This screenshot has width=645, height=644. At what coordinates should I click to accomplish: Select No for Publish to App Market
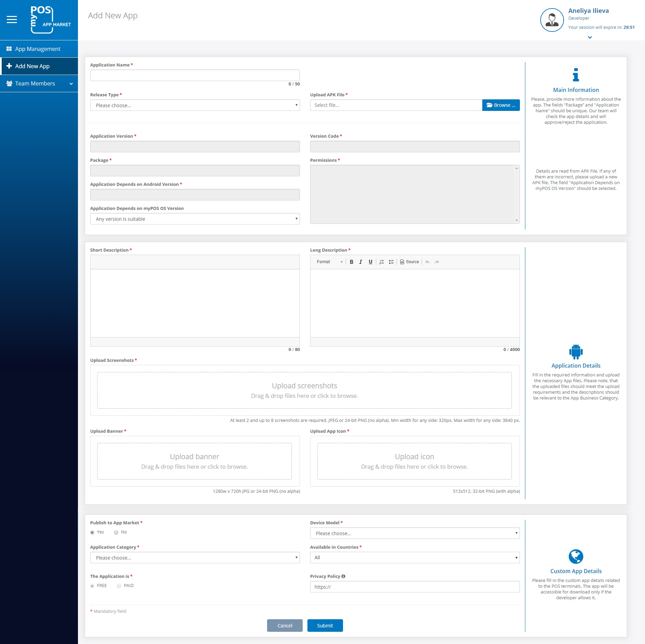click(116, 532)
